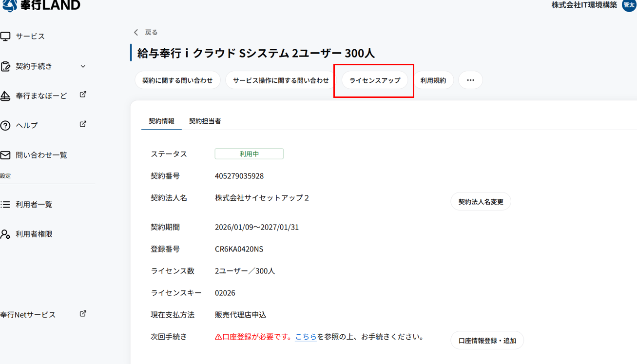
Task: Open the 管太 user avatar badge
Action: [x=628, y=6]
